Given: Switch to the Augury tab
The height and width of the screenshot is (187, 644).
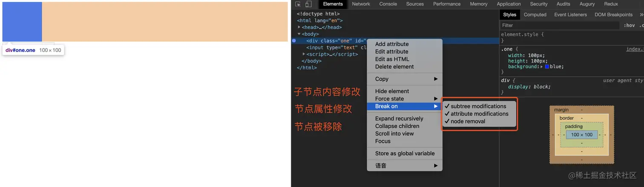Looking at the screenshot, I should click(587, 4).
